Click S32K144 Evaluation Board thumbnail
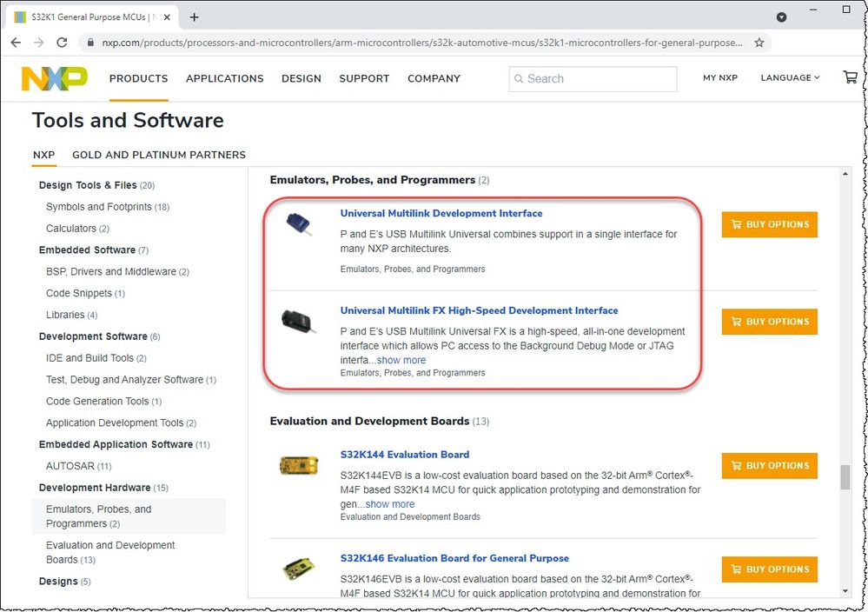Screen dimensions: 868x612 click(x=298, y=466)
